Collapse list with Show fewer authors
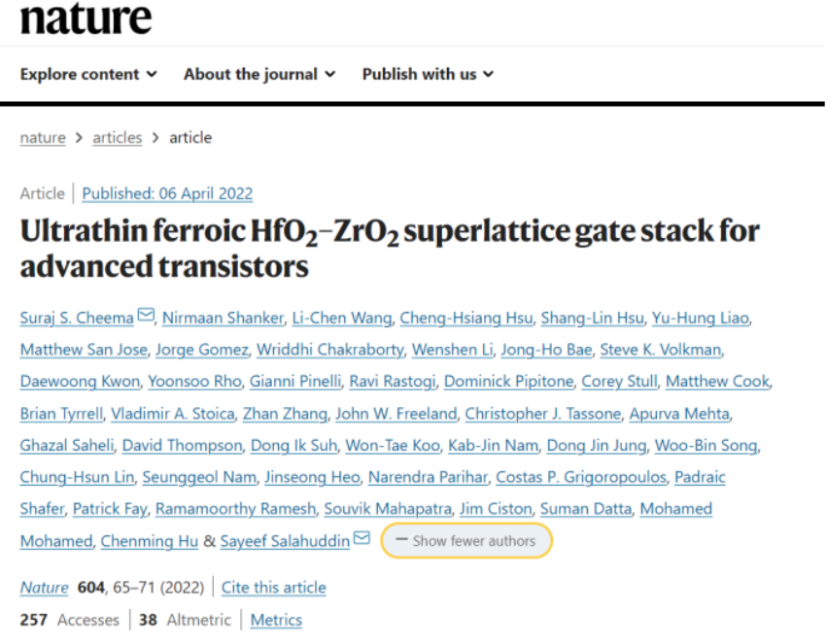This screenshot has height=644, width=827. click(x=466, y=541)
